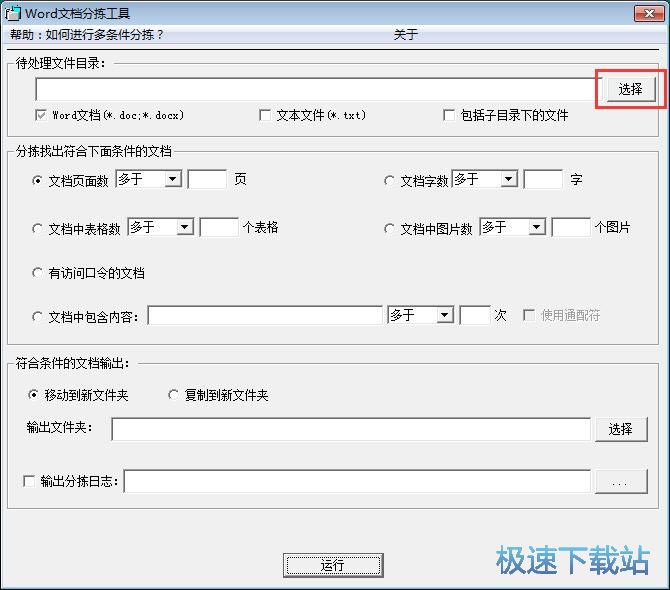The width and height of the screenshot is (670, 590).
Task: Close the Word文档分拣工具 window
Action: tap(649, 13)
